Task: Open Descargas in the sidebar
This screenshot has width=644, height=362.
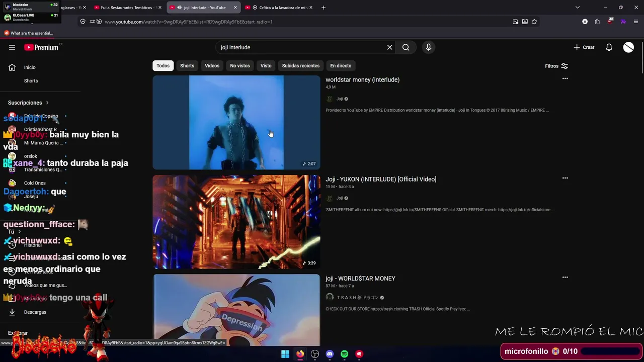Action: coord(35,312)
